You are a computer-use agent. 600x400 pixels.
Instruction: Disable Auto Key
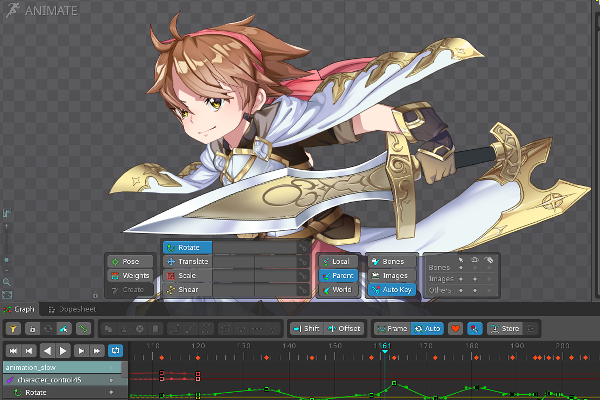[x=392, y=290]
